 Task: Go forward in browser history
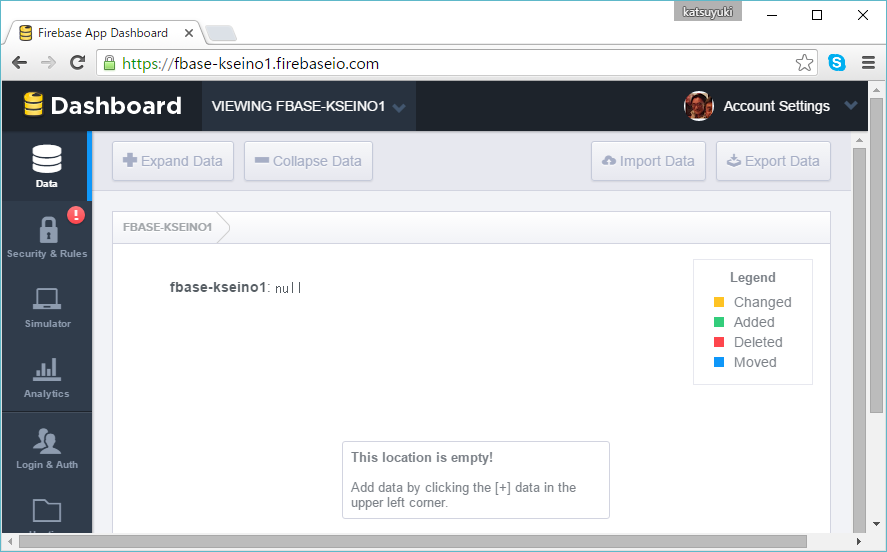point(49,63)
